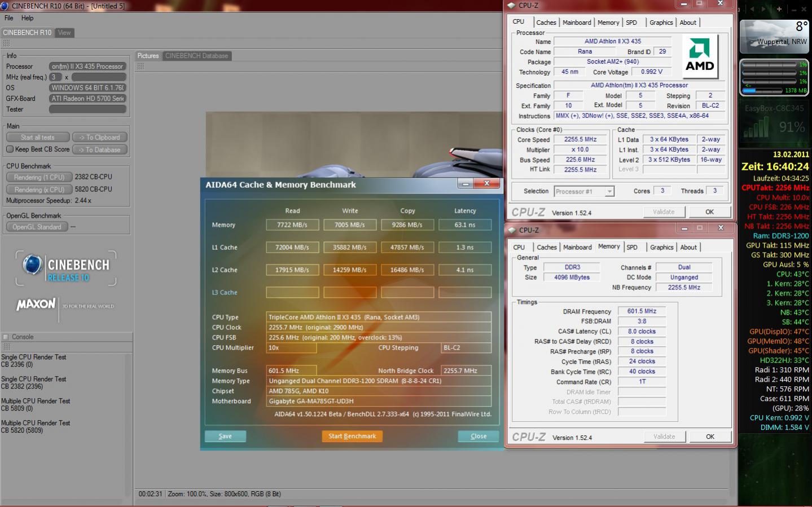Open the Help menu in CINEBENCH
The height and width of the screenshot is (507, 812).
click(x=27, y=18)
